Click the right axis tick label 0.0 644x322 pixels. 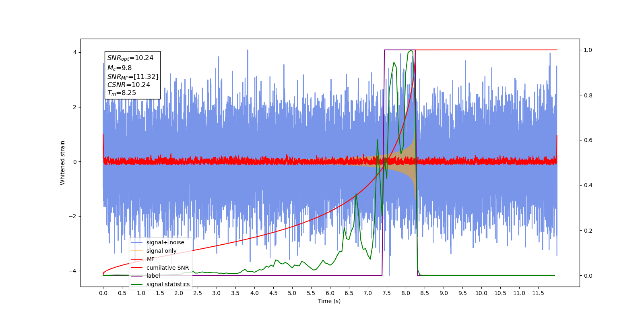588,276
